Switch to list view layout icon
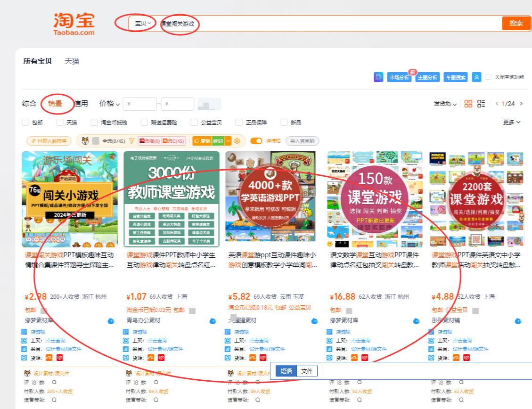 481,104
